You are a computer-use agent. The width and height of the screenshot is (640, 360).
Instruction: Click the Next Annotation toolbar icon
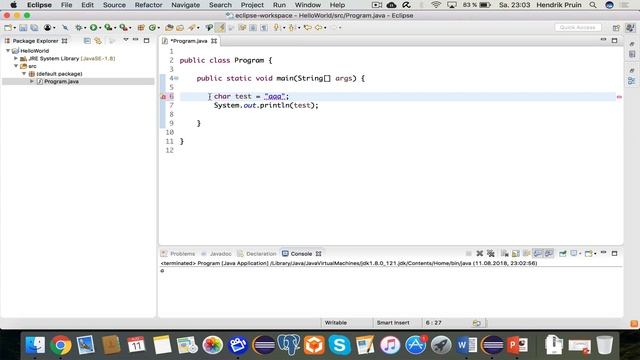277,27
